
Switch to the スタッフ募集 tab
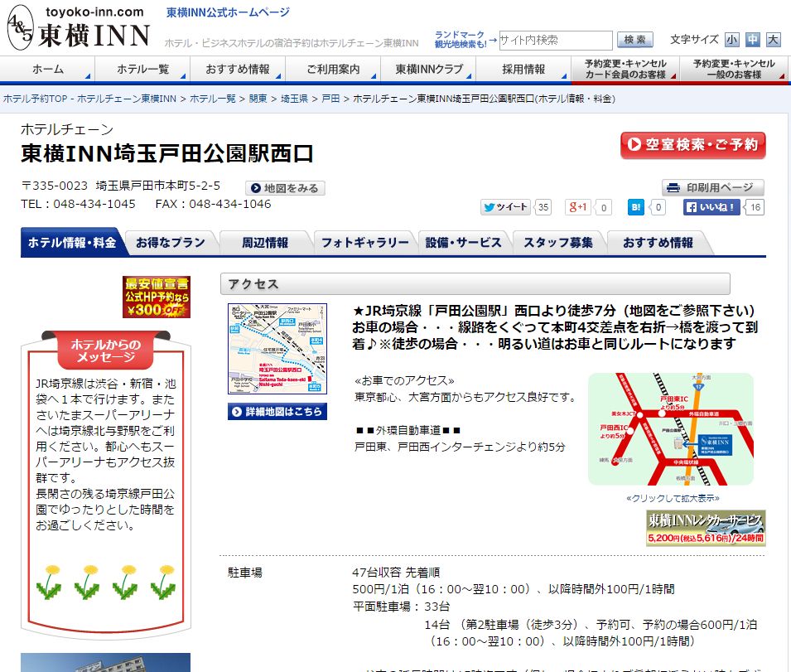pyautogui.click(x=558, y=243)
